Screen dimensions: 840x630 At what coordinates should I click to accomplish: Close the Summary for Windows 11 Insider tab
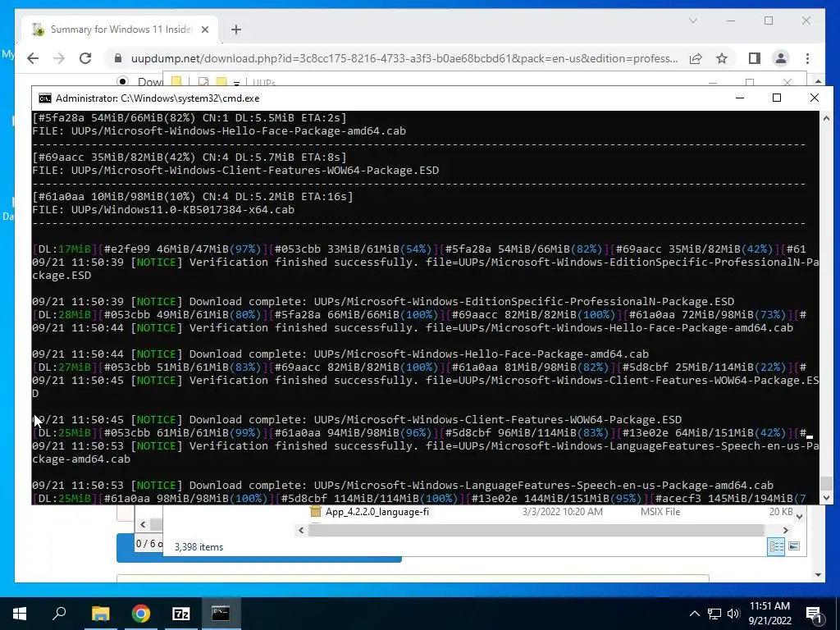(x=204, y=30)
